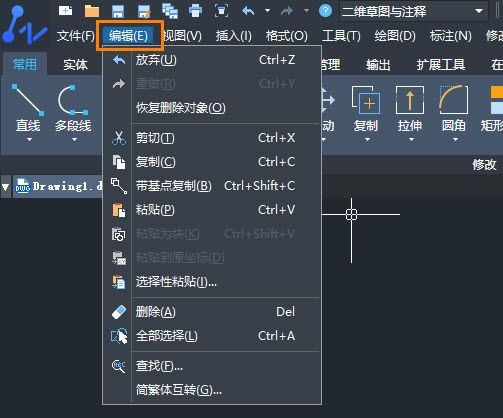Click the select-all icon beside 全部选择
This screenshot has height=418, width=503.
point(119,336)
